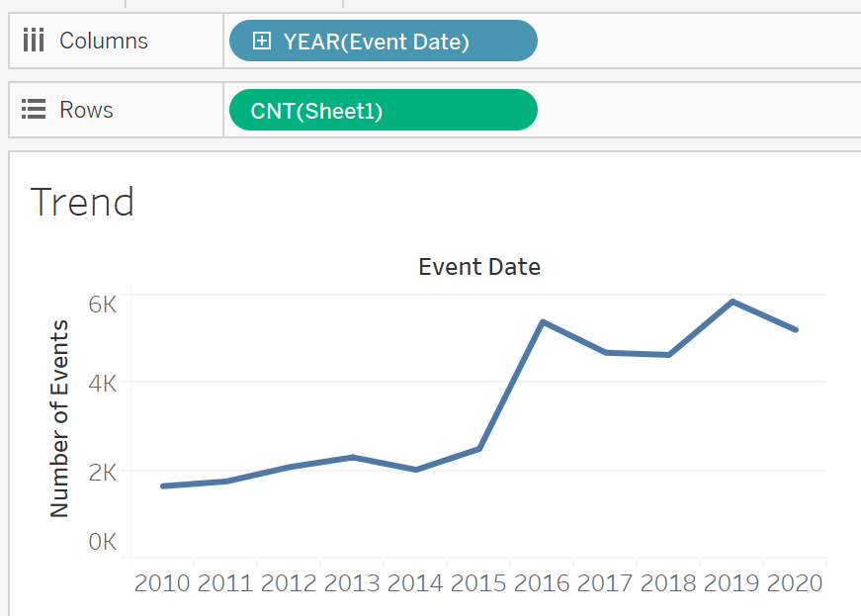Click the 2K axis tick label
Viewport: 861px width, 616px height.
pos(103,472)
